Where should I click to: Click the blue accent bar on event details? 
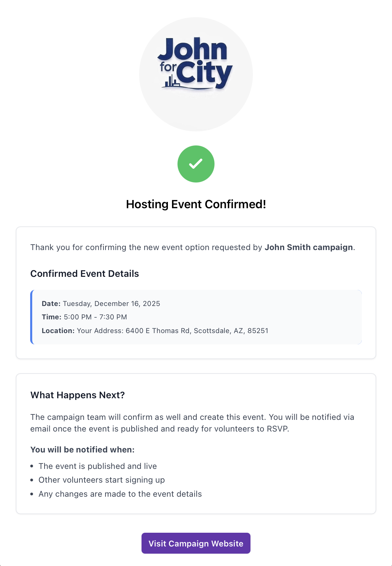coord(32,317)
